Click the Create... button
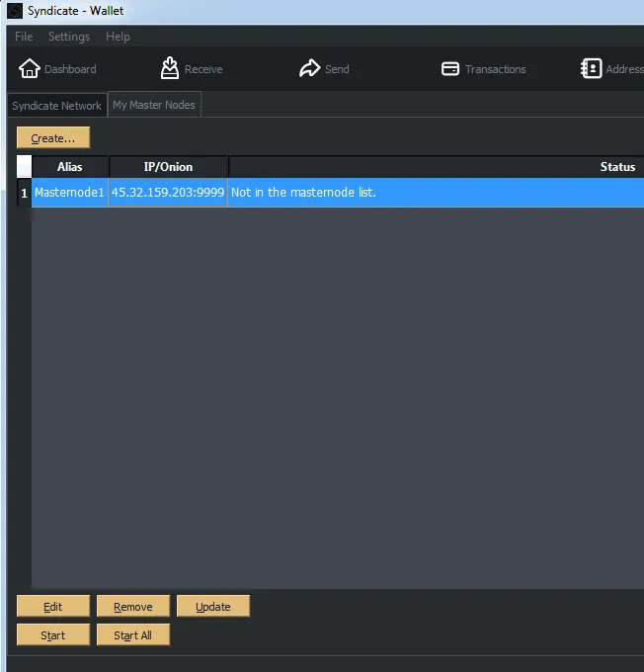Screen dimensions: 644x672 point(53,138)
